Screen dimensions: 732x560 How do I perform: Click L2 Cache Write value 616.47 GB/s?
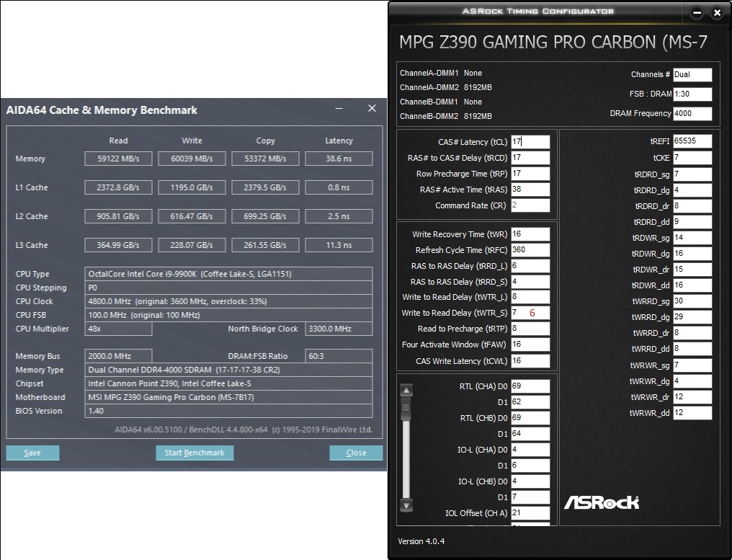[192, 217]
